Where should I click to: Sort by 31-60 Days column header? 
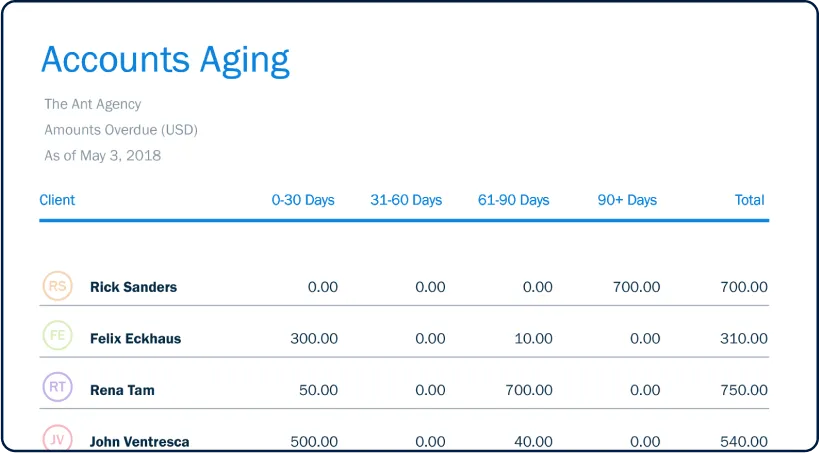pos(406,200)
